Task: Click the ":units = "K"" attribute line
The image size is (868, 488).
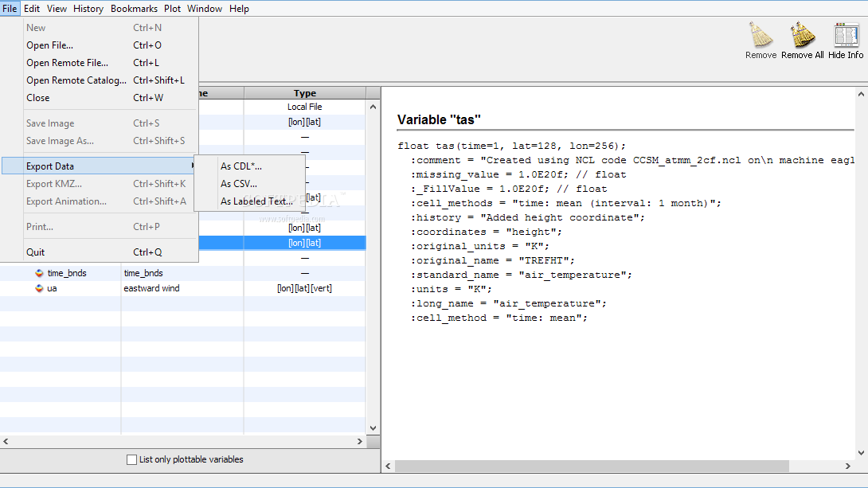Action: [x=452, y=289]
